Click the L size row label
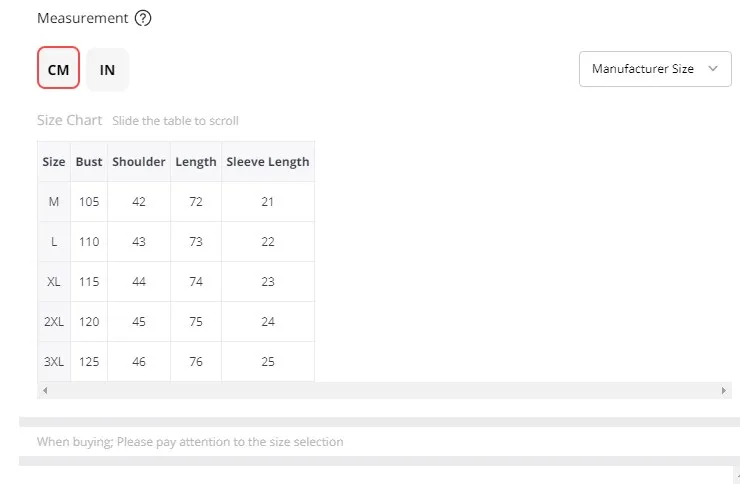740x484 pixels. pos(54,242)
